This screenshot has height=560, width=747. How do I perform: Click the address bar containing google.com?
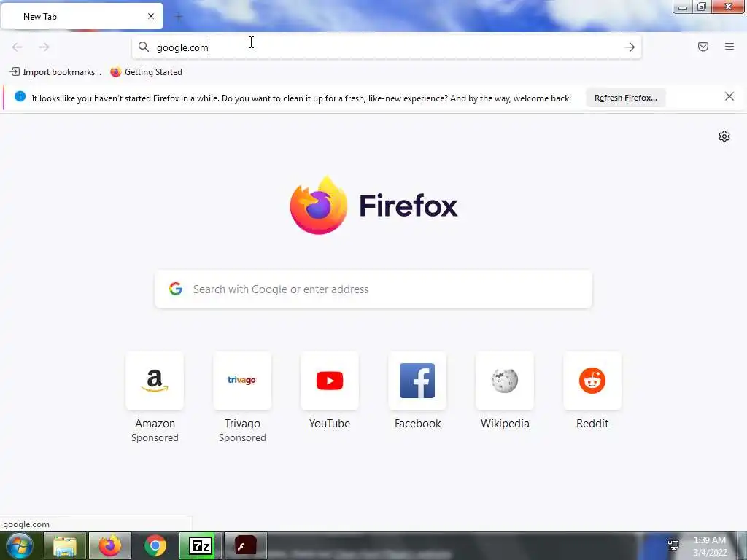[387, 47]
